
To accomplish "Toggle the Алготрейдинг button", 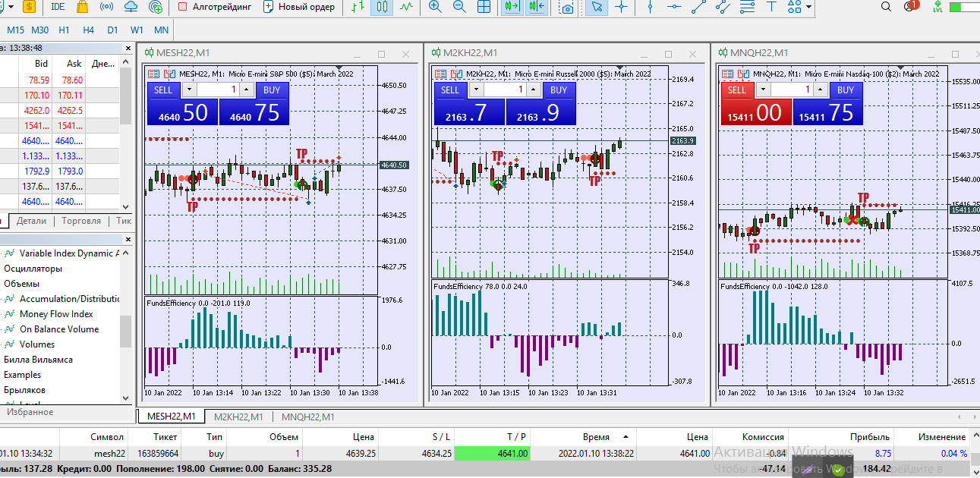I will [214, 7].
